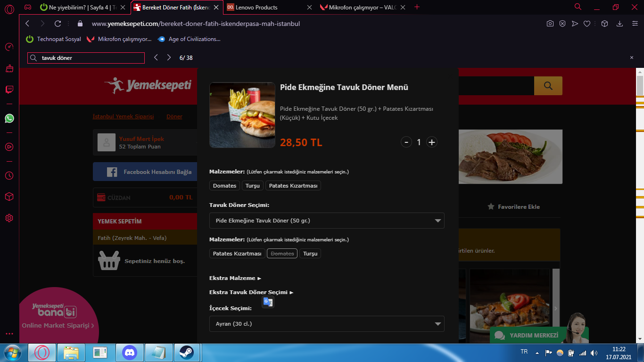Click the TR input language indicator
This screenshot has width=644, height=362.
[524, 352]
